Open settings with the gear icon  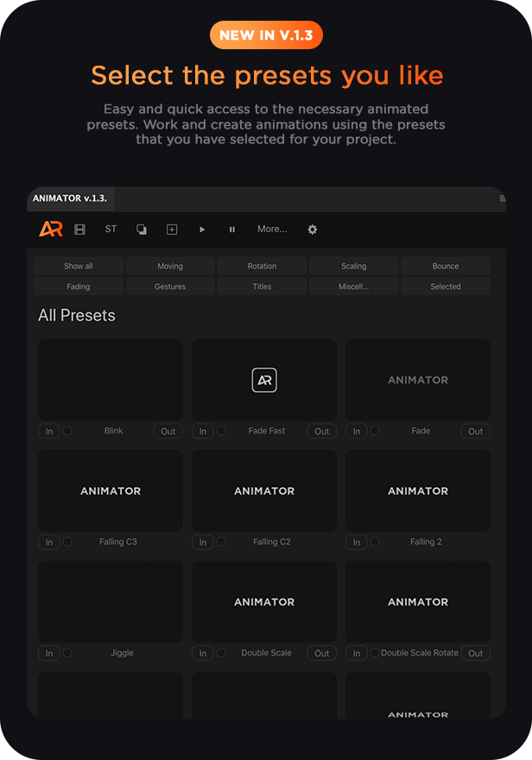pyautogui.click(x=313, y=229)
